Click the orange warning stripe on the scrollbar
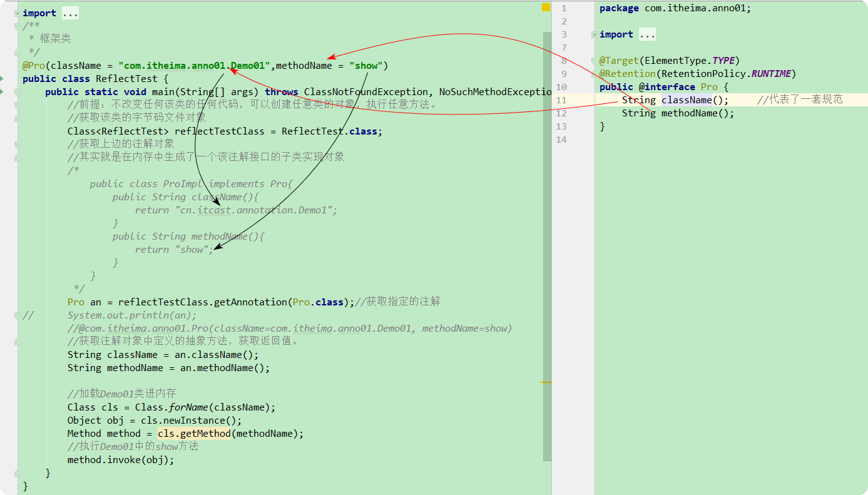 click(x=546, y=381)
